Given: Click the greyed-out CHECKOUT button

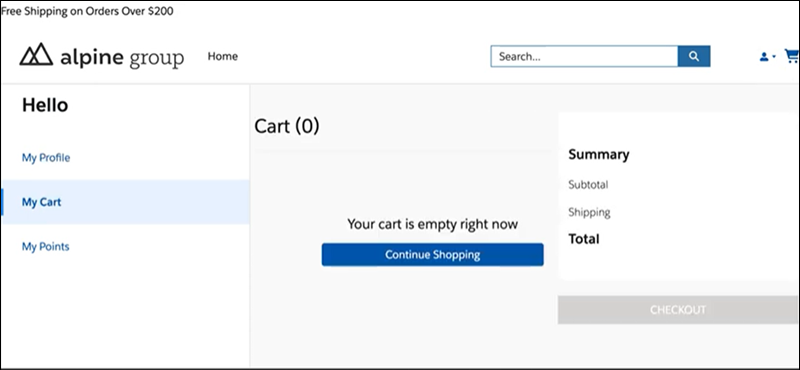Looking at the screenshot, I should [678, 310].
